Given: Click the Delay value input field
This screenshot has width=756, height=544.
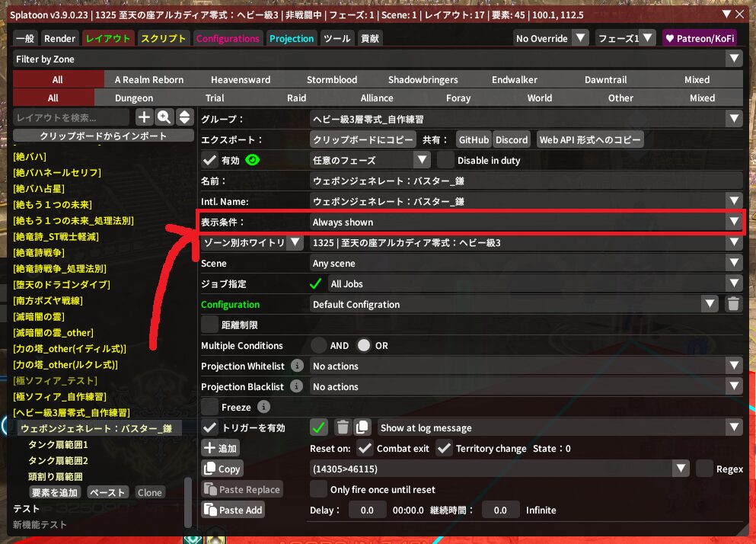Looking at the screenshot, I should click(x=367, y=510).
